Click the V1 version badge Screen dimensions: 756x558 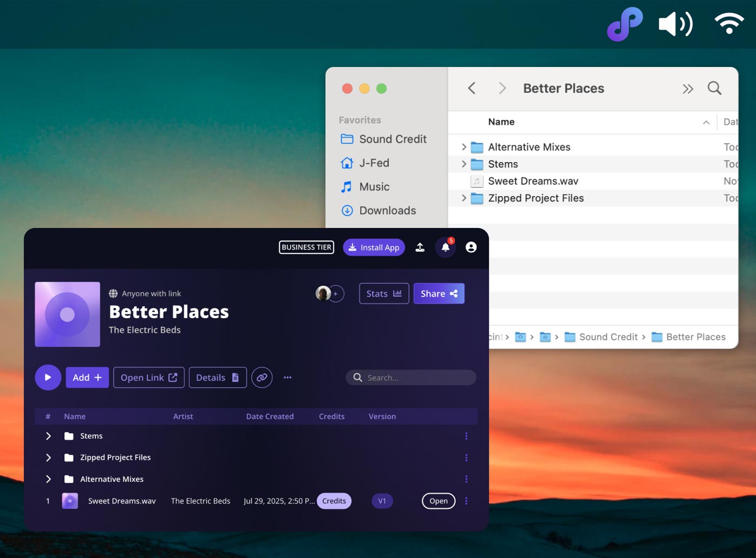pos(382,501)
